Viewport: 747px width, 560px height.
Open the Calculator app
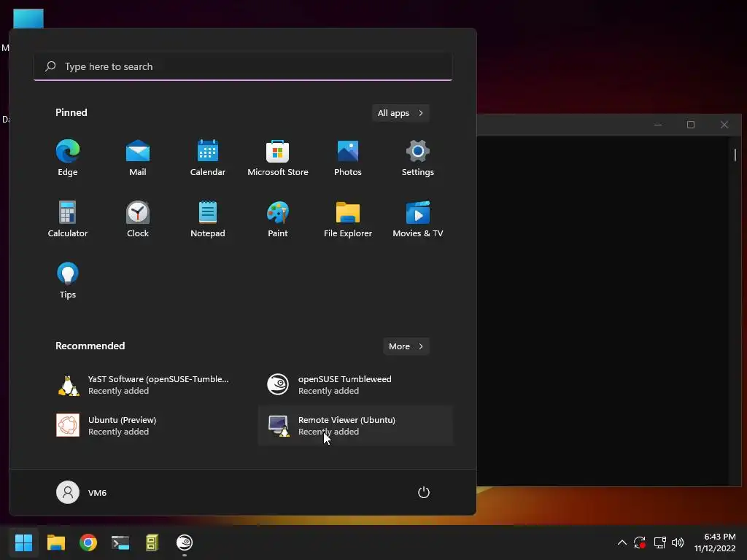[x=68, y=219]
